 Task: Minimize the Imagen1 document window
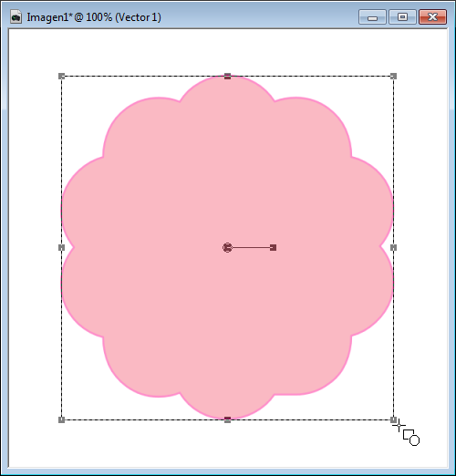372,16
